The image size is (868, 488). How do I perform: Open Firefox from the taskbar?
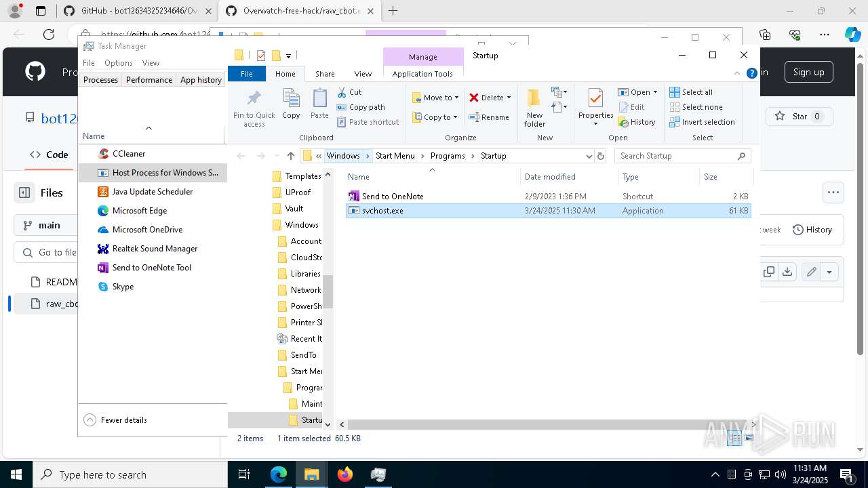pos(345,474)
